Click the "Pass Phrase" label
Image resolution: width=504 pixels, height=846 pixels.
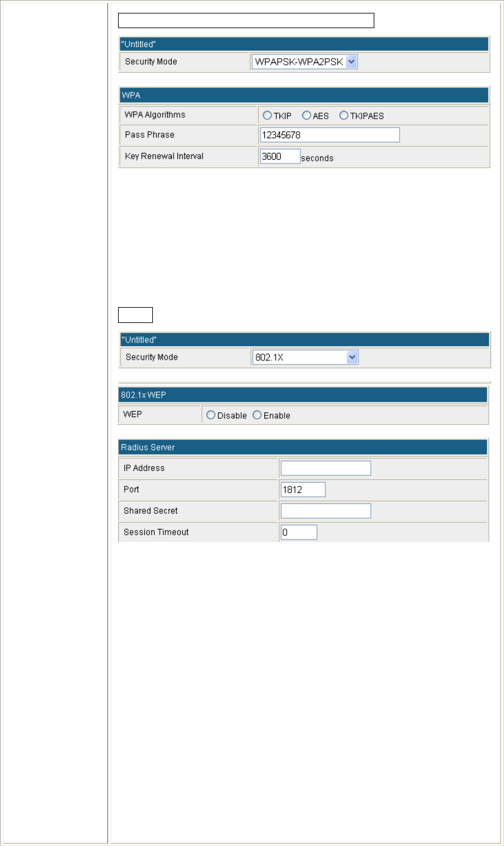(x=149, y=135)
